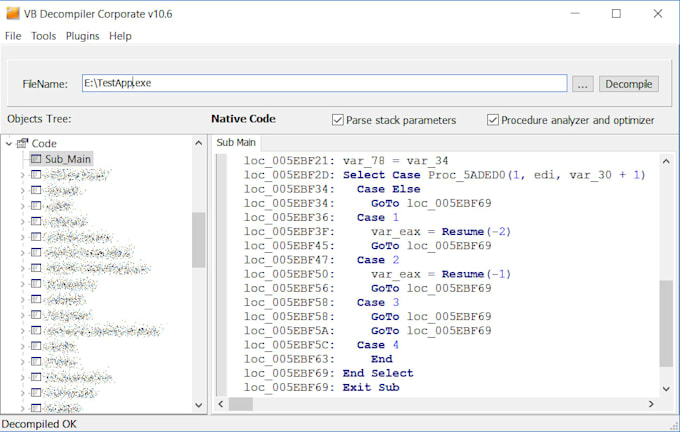Minimize the VB Decompiler window

point(575,14)
